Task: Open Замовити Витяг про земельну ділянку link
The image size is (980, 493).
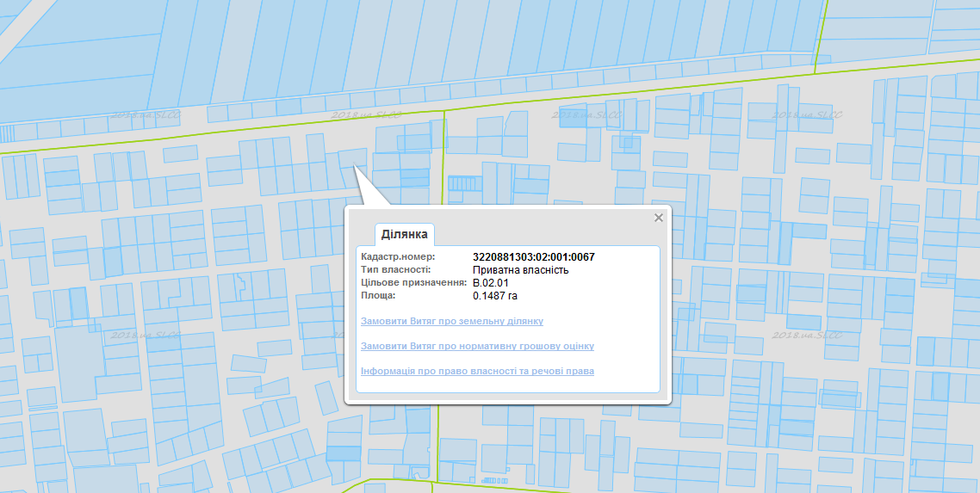Action: 452,321
